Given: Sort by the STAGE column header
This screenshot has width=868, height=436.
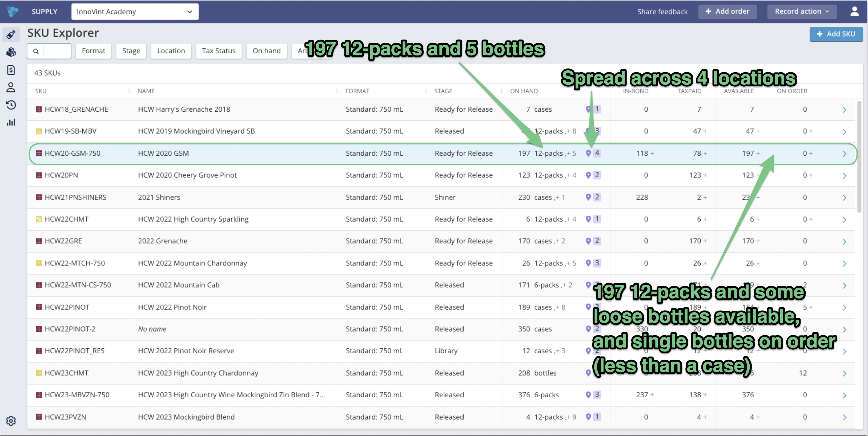Looking at the screenshot, I should [x=443, y=91].
